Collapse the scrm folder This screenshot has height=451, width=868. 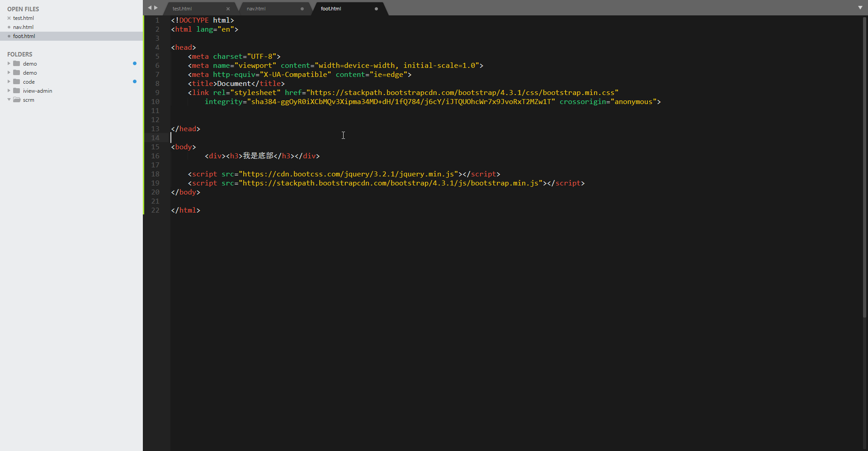[x=9, y=100]
